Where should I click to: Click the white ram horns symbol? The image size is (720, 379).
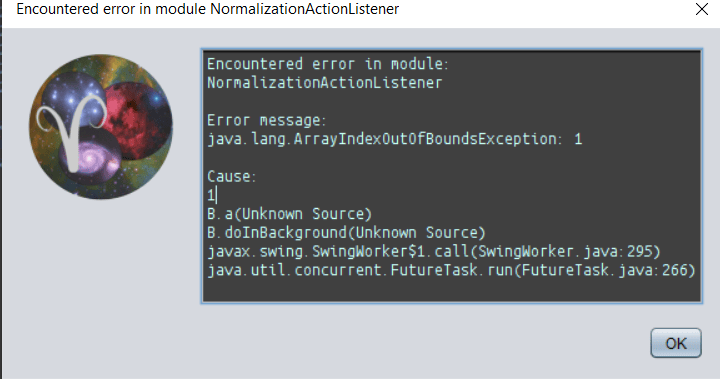(73, 132)
